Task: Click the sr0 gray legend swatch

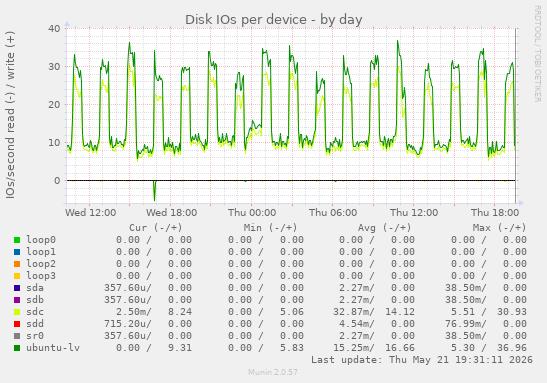Action: tap(17, 336)
